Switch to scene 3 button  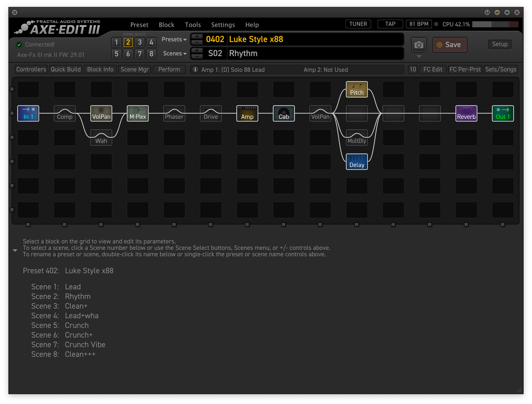click(140, 42)
